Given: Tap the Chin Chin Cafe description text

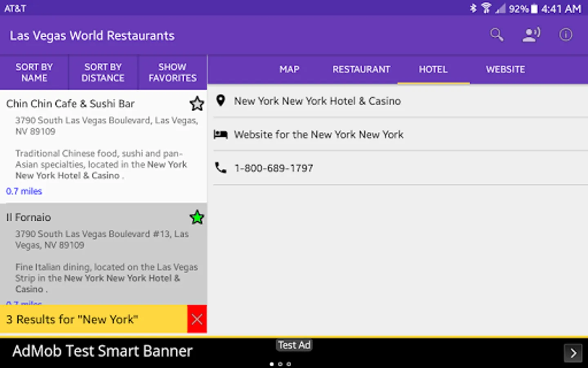Looking at the screenshot, I should 101,164.
